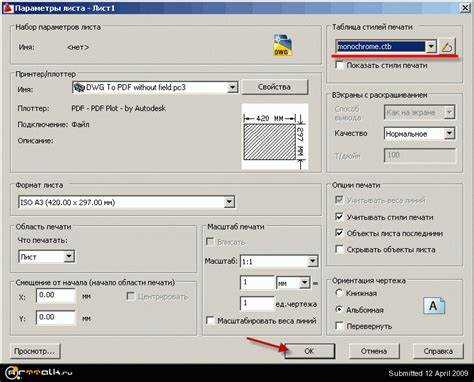Open the monochrome.ctb plot style dropdown
The image size is (474, 382).
pos(431,47)
